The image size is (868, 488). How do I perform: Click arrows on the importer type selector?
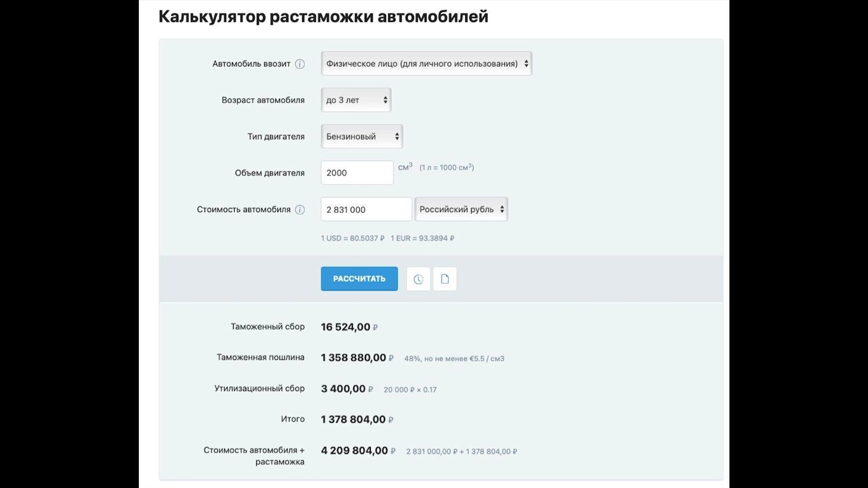[x=525, y=64]
